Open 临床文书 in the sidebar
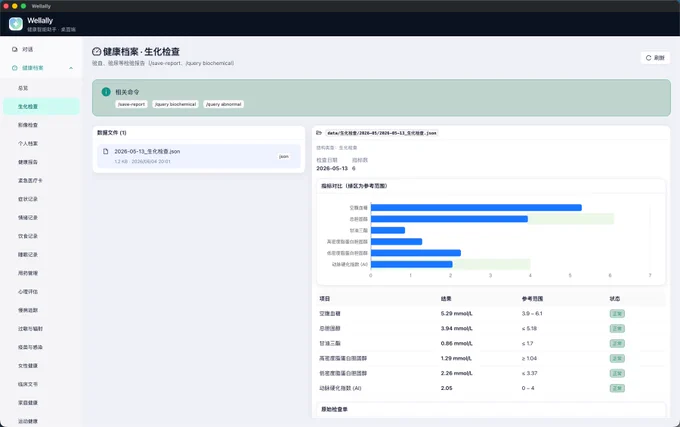The width and height of the screenshot is (680, 427). [41, 385]
